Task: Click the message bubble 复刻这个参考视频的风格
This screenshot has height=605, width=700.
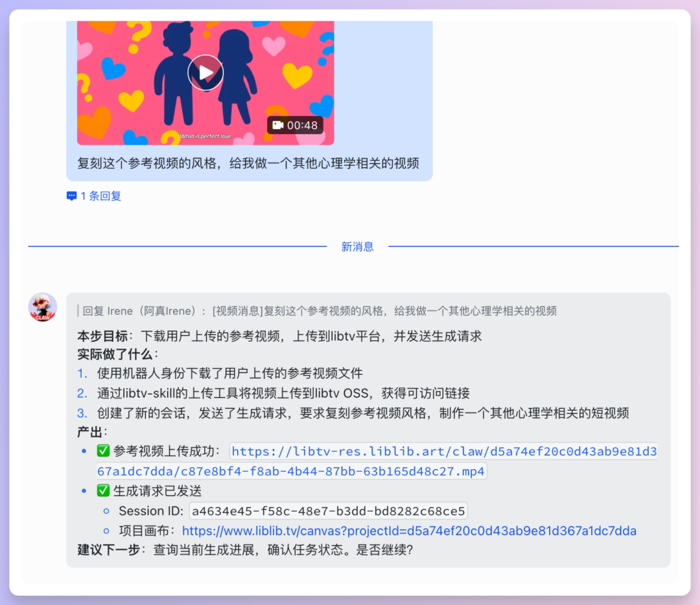Action: click(x=250, y=163)
